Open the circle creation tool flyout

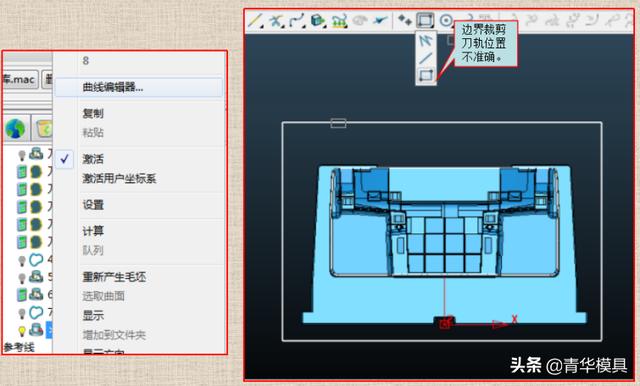[447, 20]
